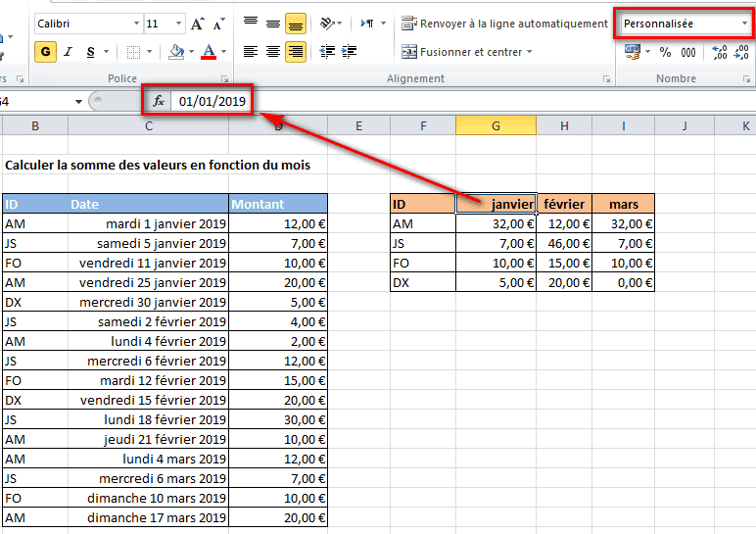This screenshot has width=756, height=534.
Task: Toggle italic formatting (I button)
Action: 68,52
